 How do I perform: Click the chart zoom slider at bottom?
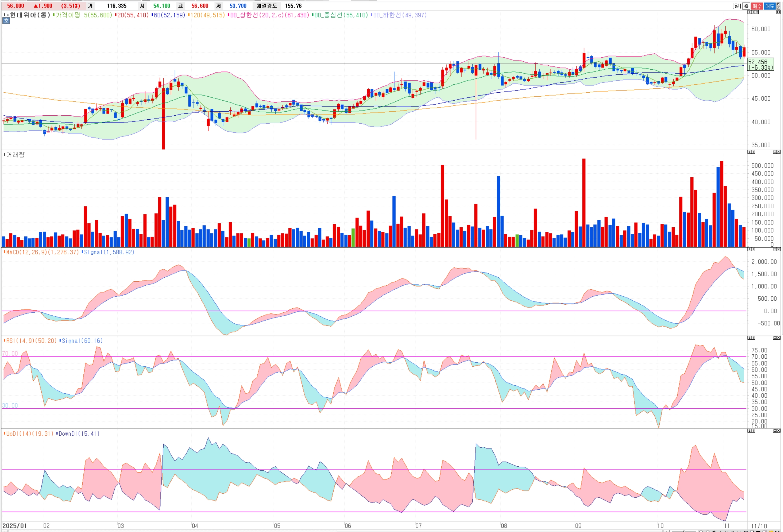point(684,531)
